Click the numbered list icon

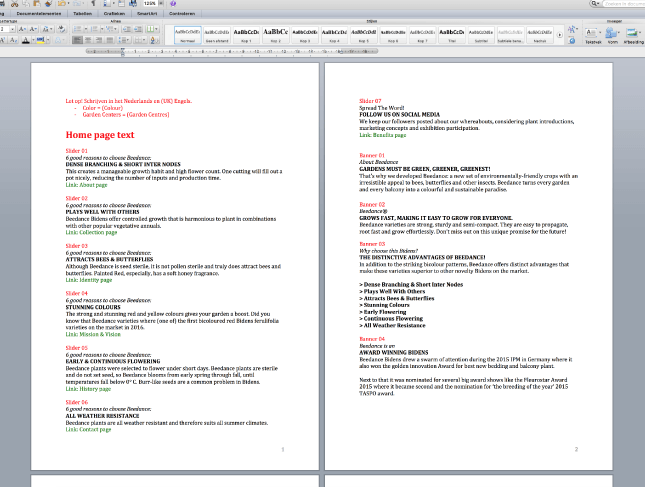[94, 29]
